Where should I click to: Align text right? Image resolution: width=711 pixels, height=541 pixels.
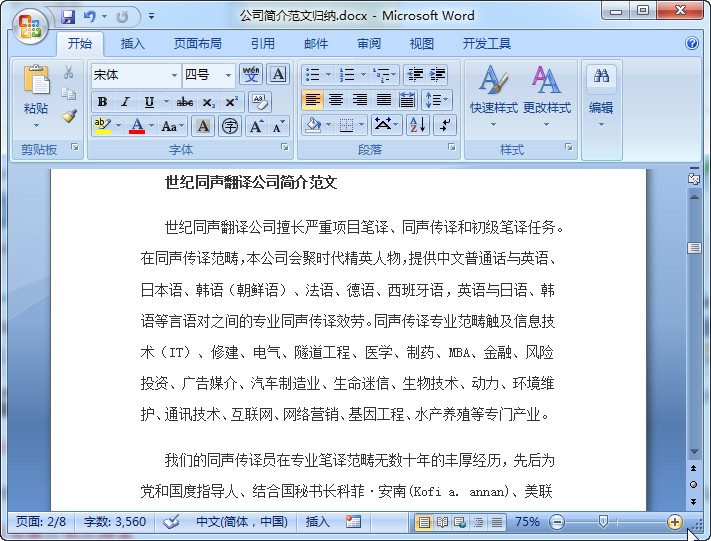click(x=360, y=100)
